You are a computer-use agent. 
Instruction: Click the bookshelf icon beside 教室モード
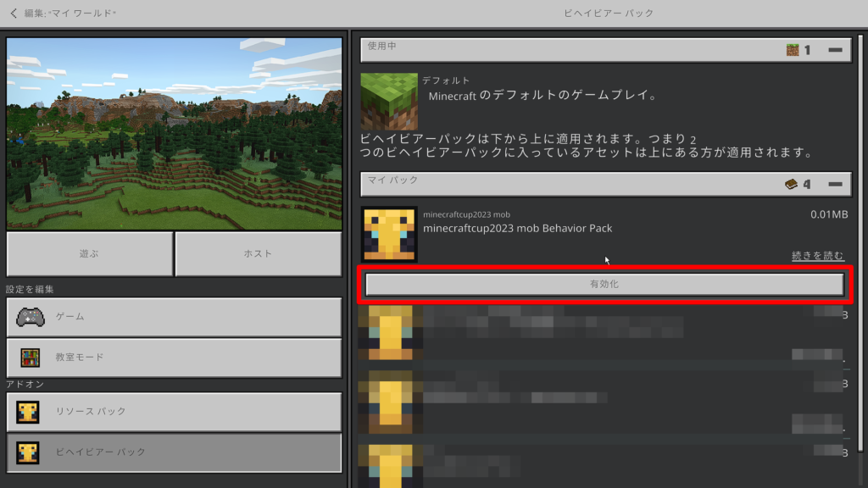[31, 358]
